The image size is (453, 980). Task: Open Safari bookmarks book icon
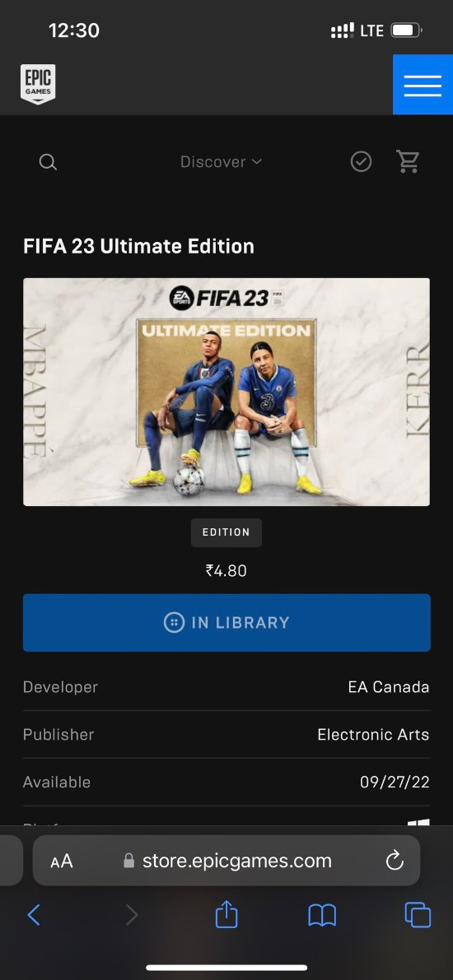click(322, 916)
